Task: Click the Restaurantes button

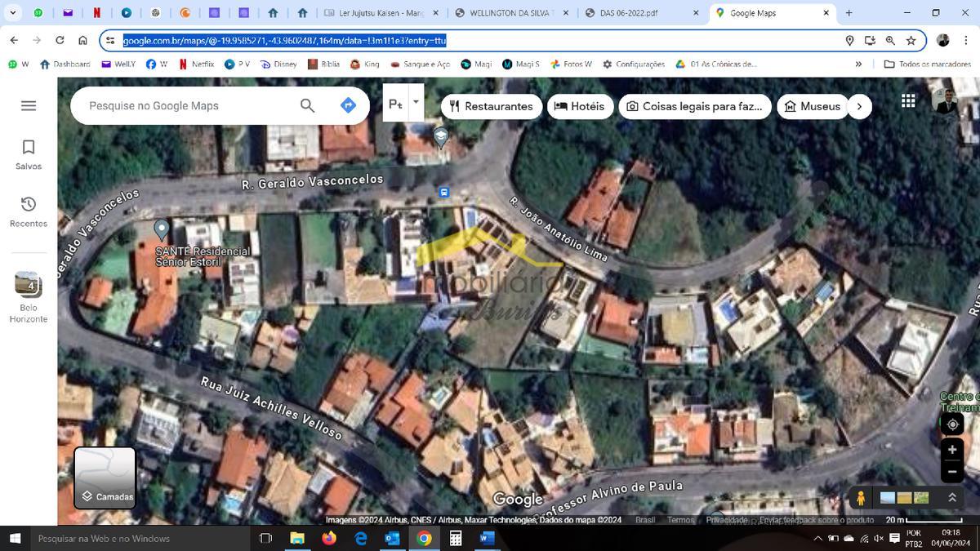Action: pyautogui.click(x=491, y=105)
